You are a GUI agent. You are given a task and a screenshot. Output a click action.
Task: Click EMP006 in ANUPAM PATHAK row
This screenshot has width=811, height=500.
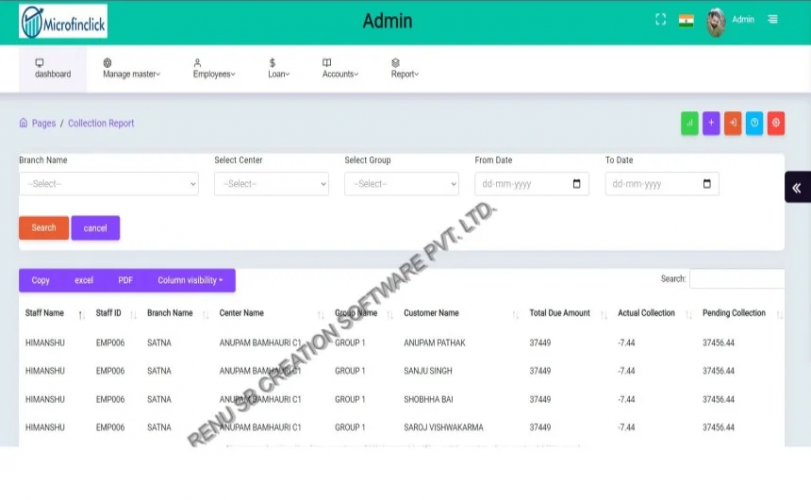click(x=110, y=343)
